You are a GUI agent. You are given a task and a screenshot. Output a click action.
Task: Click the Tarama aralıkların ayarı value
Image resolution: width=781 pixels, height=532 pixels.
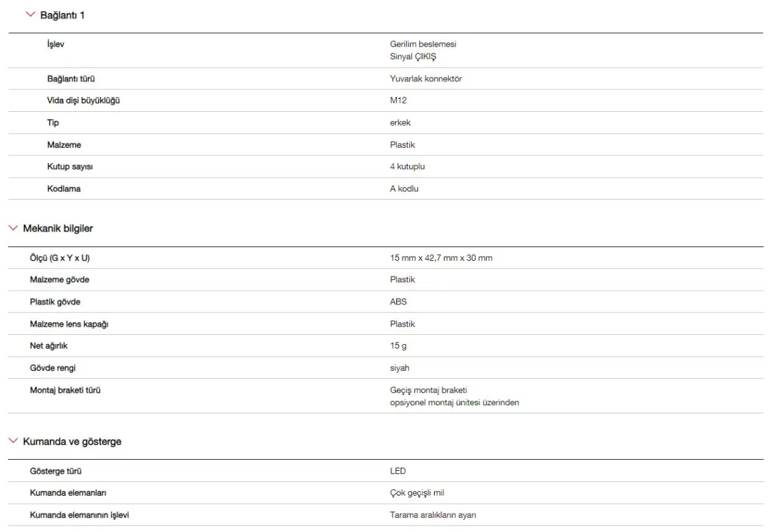[430, 515]
